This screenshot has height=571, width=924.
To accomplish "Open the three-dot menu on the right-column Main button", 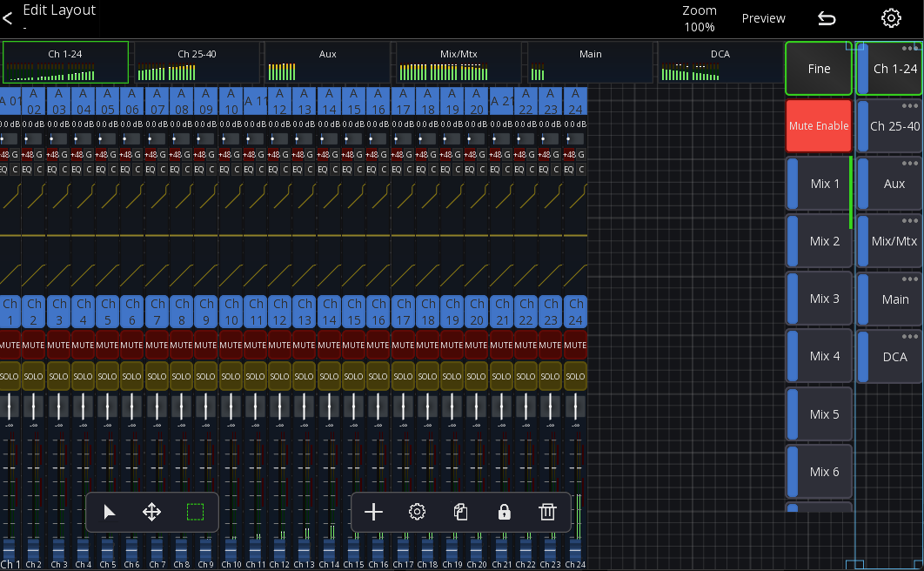I will [x=910, y=279].
